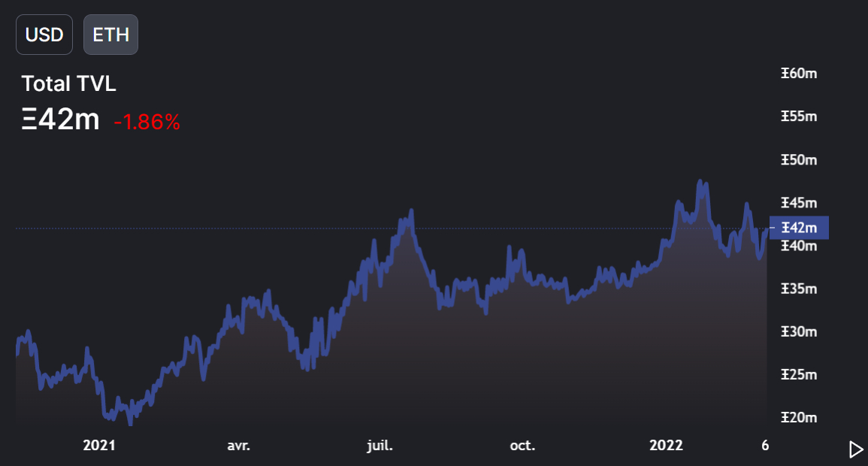This screenshot has height=466, width=868.
Task: Select the avr. time axis marker
Action: coord(239,446)
